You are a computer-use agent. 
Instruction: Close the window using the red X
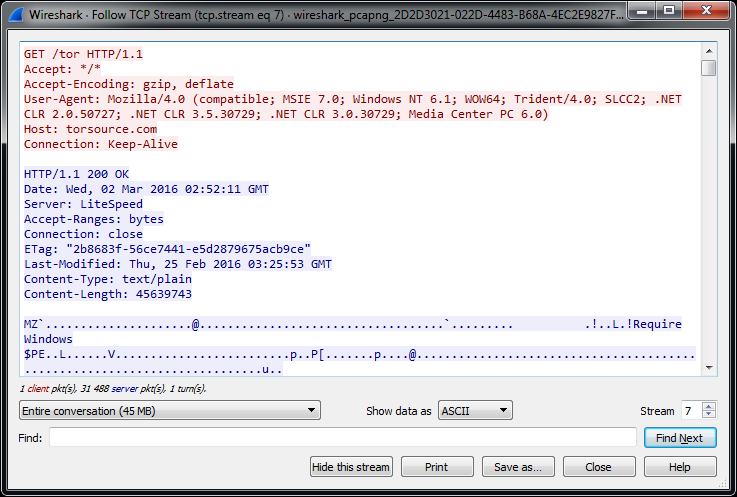705,12
